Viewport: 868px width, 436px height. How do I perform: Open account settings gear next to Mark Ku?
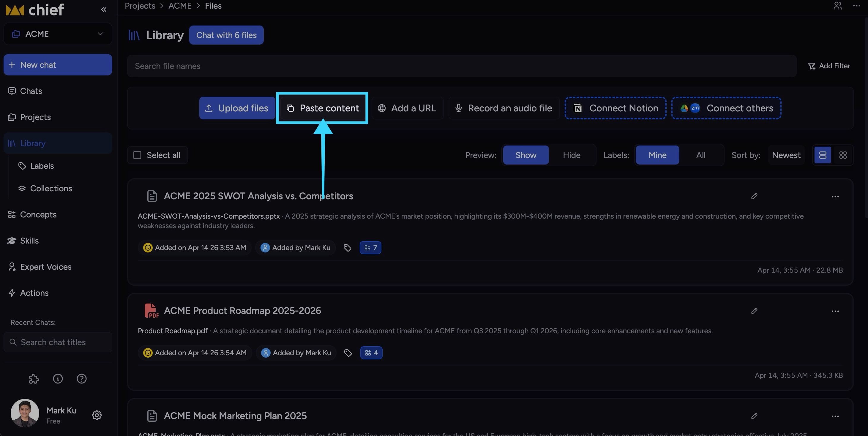pyautogui.click(x=97, y=415)
